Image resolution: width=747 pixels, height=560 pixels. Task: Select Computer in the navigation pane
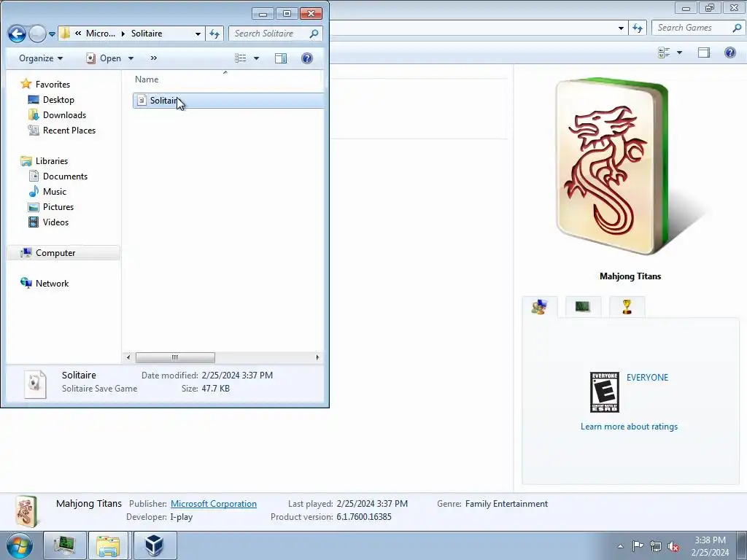(63, 253)
